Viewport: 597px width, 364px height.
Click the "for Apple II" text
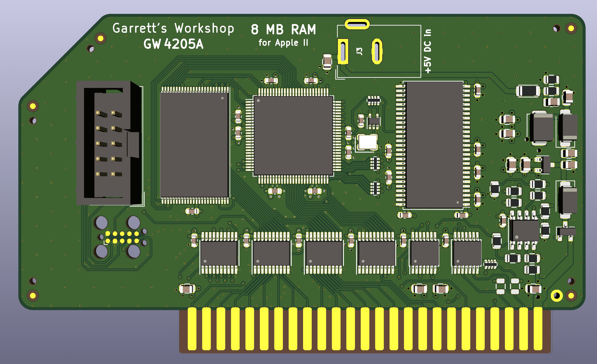click(x=283, y=43)
